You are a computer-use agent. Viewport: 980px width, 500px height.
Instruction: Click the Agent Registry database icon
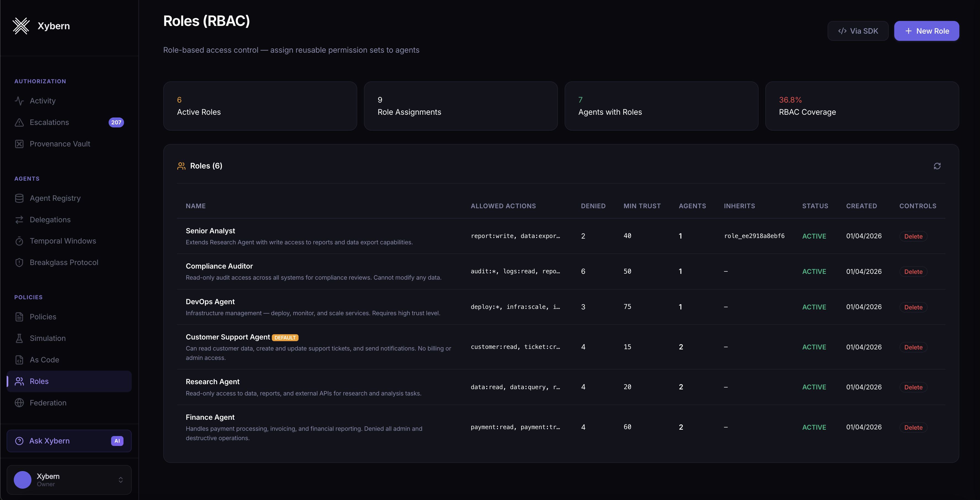pos(19,198)
